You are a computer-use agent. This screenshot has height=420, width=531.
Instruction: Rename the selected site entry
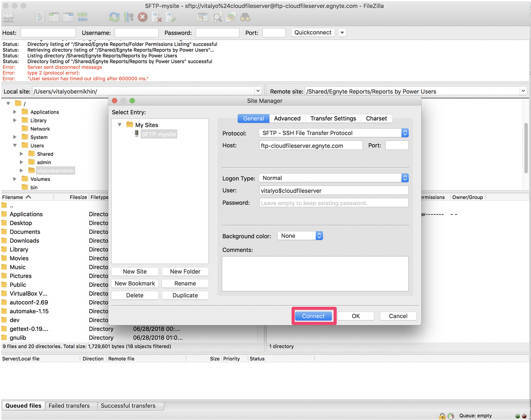click(185, 284)
